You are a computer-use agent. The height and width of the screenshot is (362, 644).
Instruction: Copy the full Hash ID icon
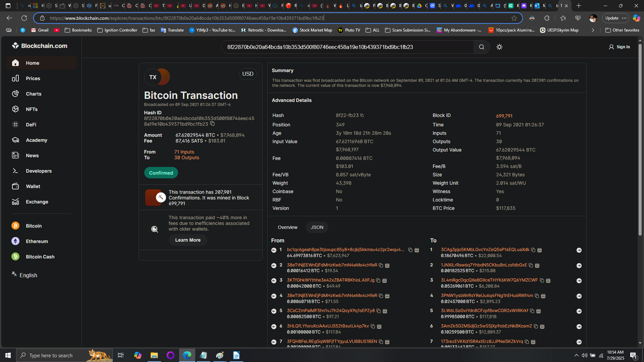[212, 124]
